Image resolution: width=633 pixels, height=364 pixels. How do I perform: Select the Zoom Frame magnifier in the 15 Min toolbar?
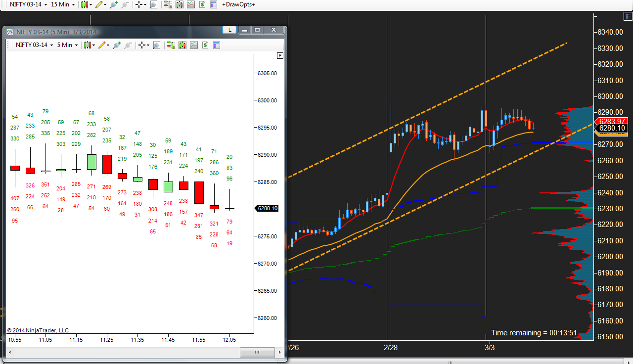click(153, 4)
